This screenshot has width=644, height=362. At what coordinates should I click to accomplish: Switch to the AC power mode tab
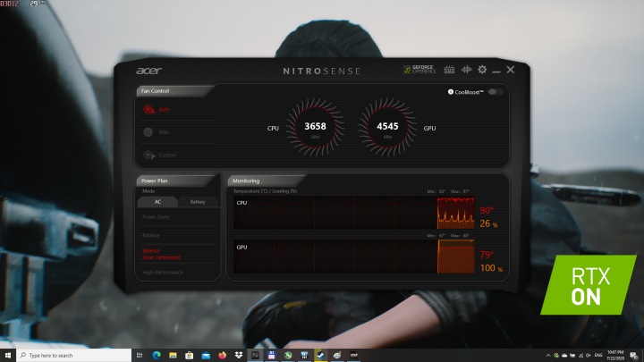click(x=157, y=201)
